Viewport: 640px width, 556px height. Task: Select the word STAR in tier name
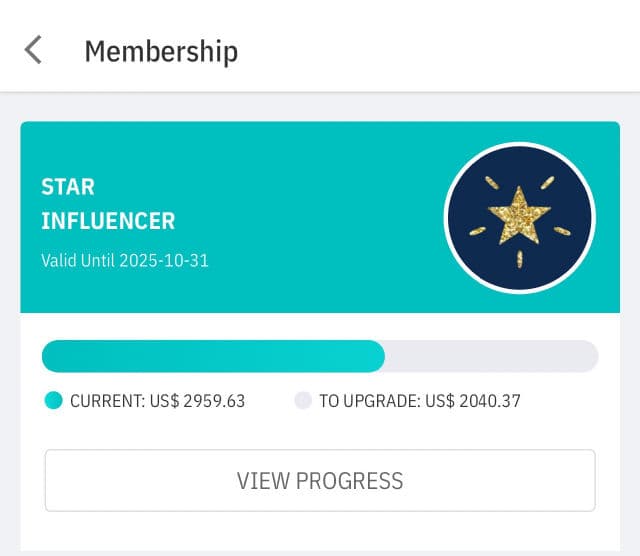68,187
